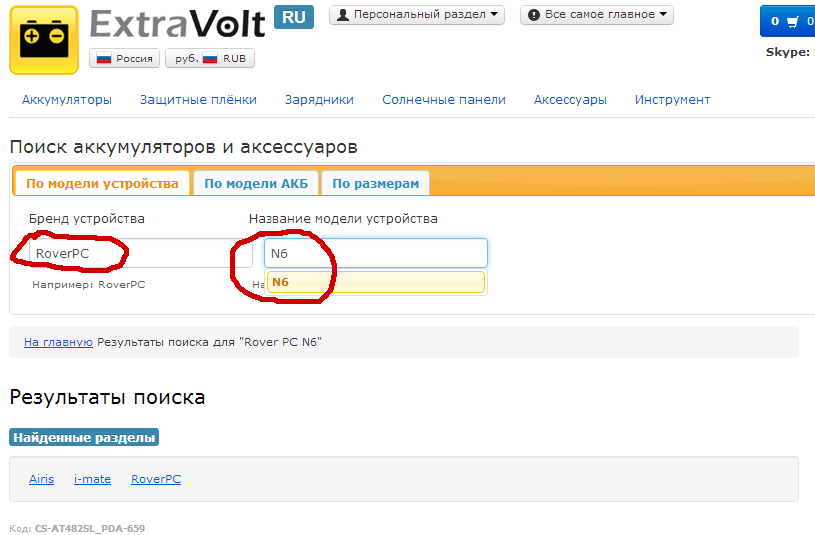Switch to the По модели устройства tab
This screenshot has height=535, width=815.
tap(102, 184)
